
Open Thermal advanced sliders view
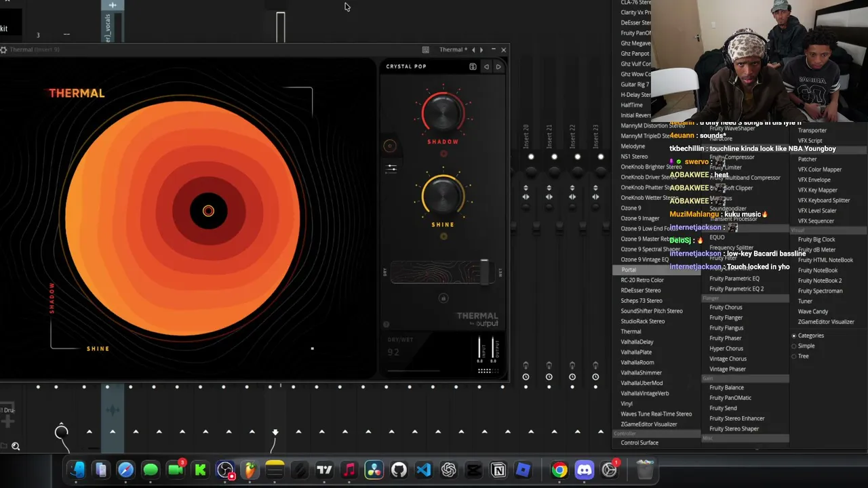(391, 167)
